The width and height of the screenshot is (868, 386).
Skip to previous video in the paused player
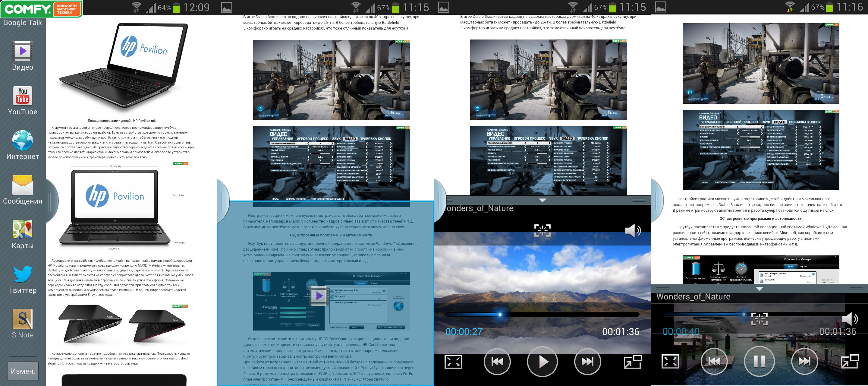pyautogui.click(x=497, y=362)
